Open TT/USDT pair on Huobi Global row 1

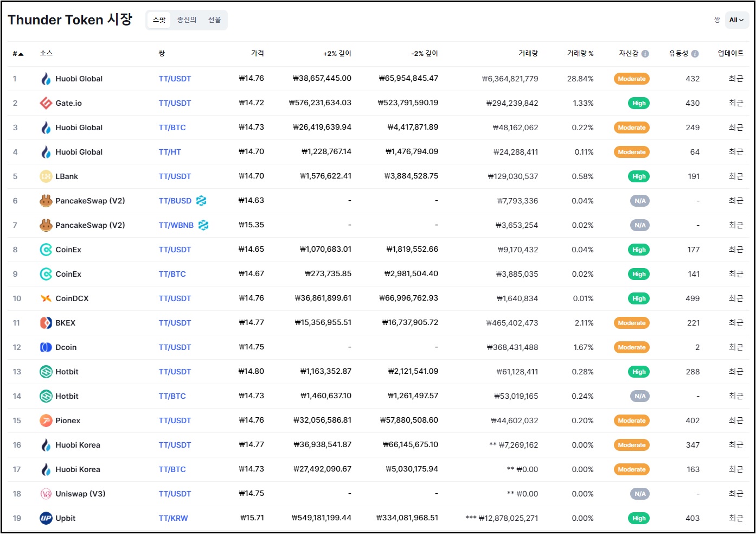[175, 79]
